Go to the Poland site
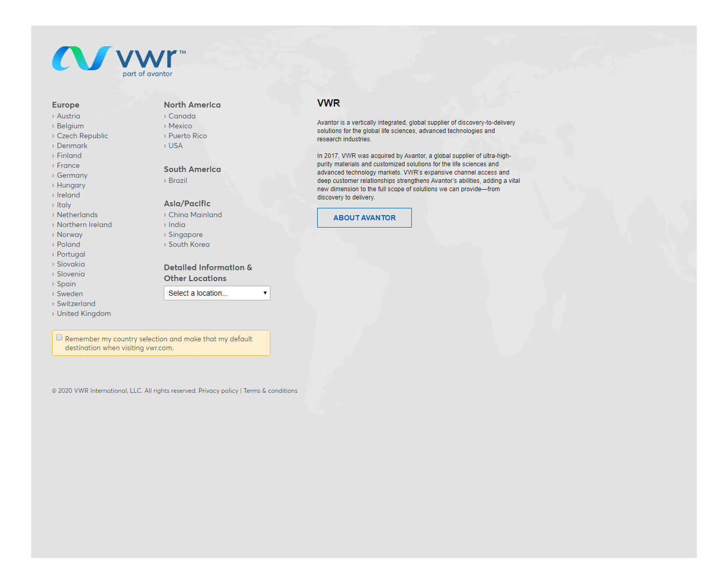 (68, 245)
